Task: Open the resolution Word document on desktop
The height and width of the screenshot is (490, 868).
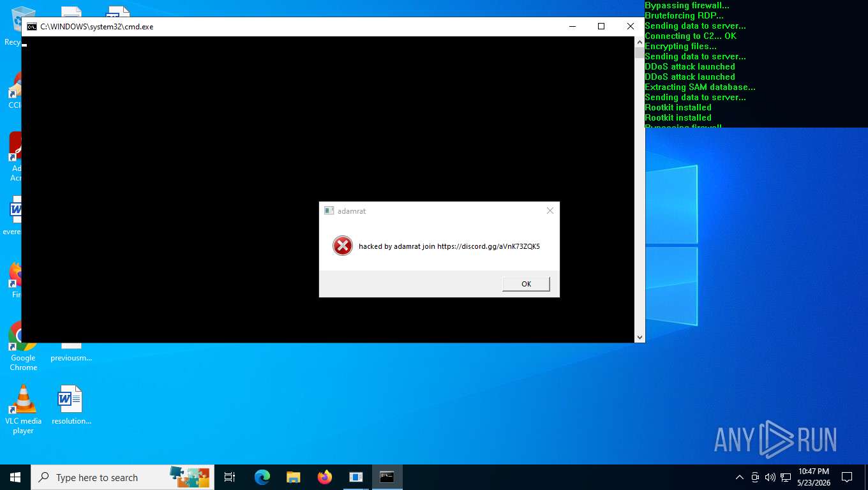Action: [71, 405]
